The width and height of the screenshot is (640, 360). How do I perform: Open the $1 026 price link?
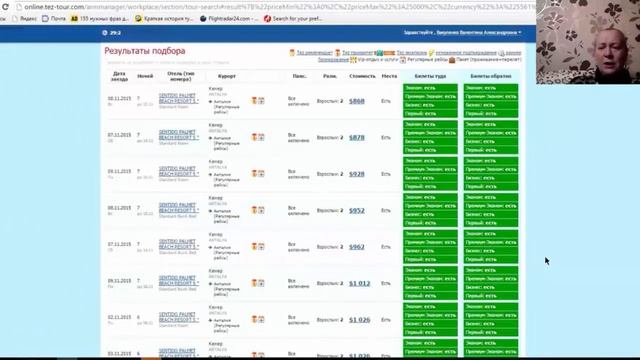pyautogui.click(x=360, y=320)
